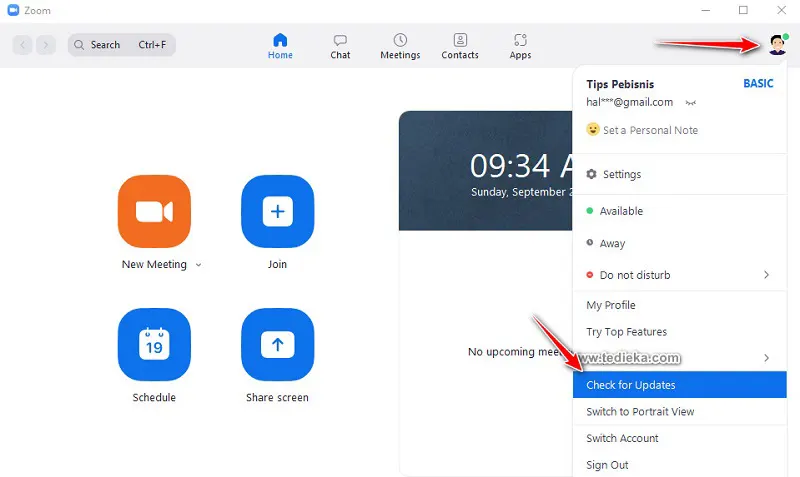
Task: Go to the Home tab
Action: tap(280, 46)
